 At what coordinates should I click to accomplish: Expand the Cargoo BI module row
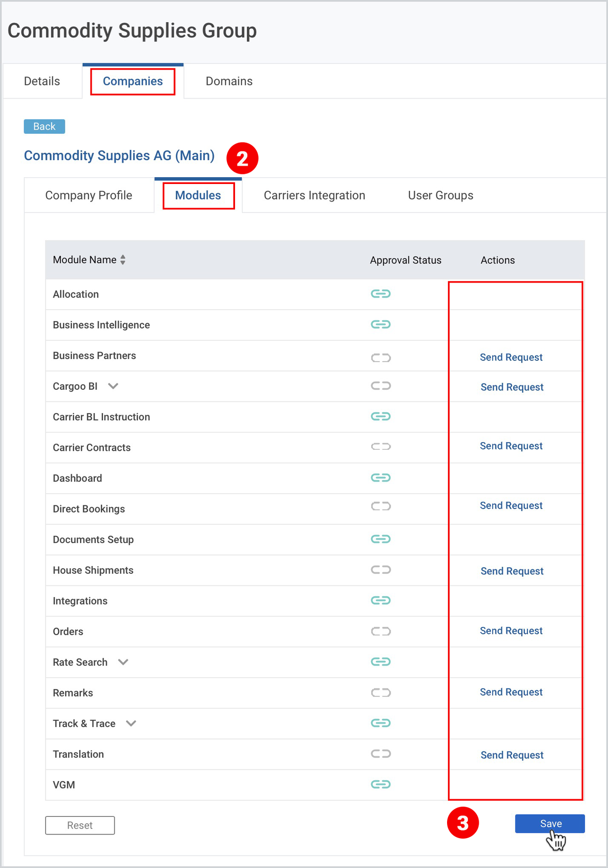click(x=113, y=386)
